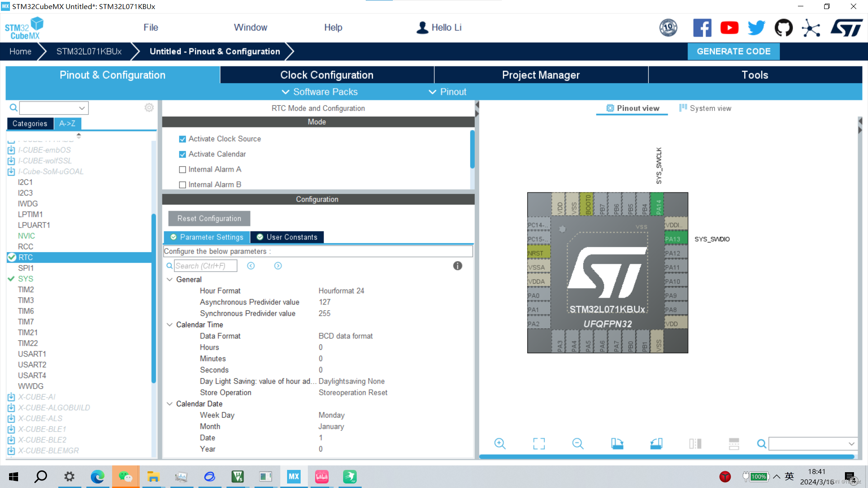Open the Facebook icon link
The image size is (868, 488).
[702, 28]
